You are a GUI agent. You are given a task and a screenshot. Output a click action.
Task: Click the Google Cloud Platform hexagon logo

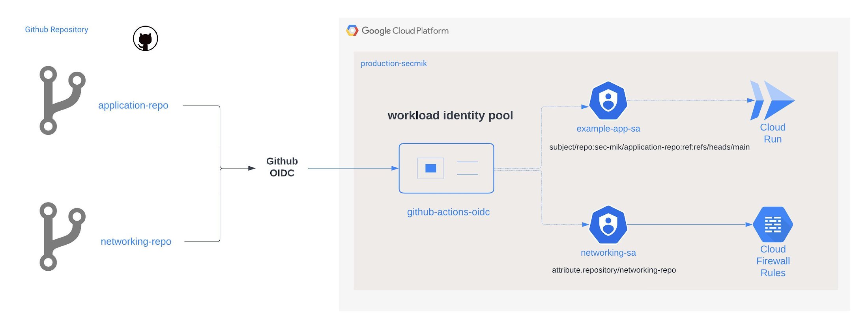[352, 30]
